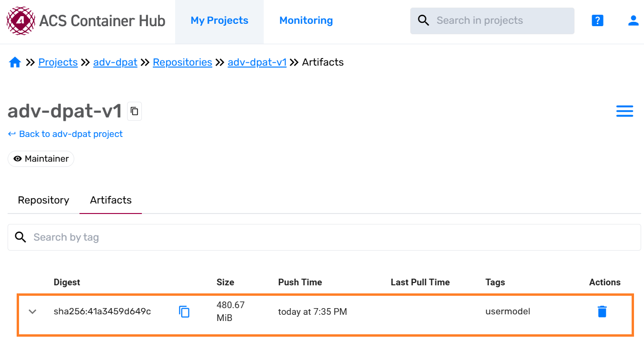Image resolution: width=644 pixels, height=340 pixels.
Task: Copy the sha256 digest to clipboard
Action: (184, 312)
